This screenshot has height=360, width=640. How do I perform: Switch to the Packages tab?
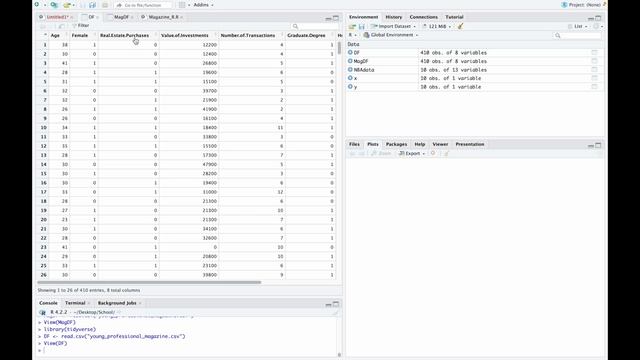click(x=396, y=144)
